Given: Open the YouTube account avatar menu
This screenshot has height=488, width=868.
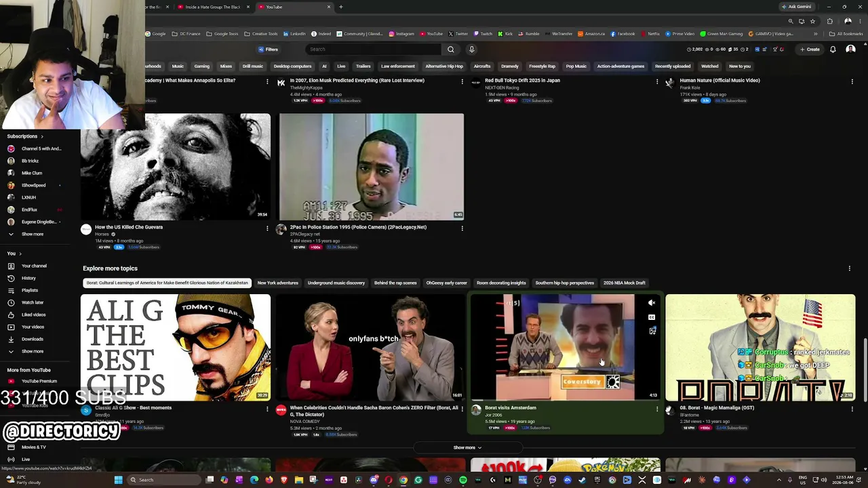Looking at the screenshot, I should click(x=850, y=49).
